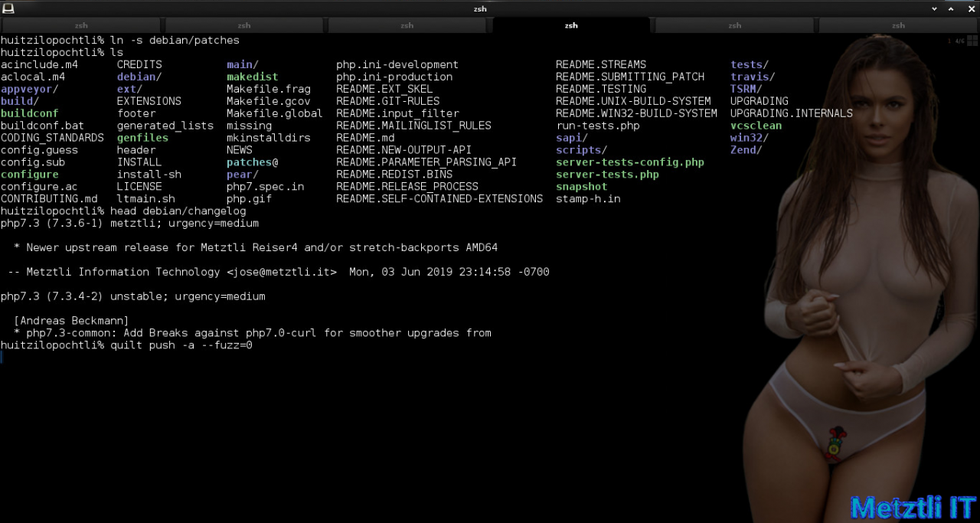980x523 pixels.
Task: Click 'EXTENSIONS' file name
Action: pyautogui.click(x=149, y=101)
